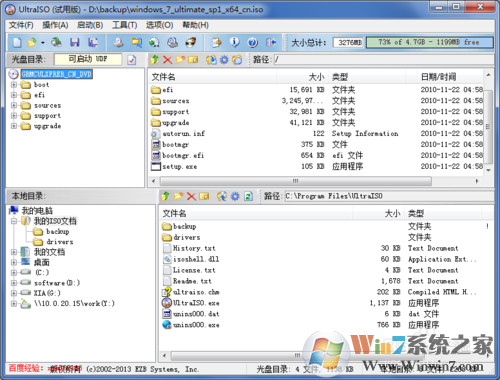
Task: Click the blue info Properties toolbar icon
Action: [x=235, y=42]
